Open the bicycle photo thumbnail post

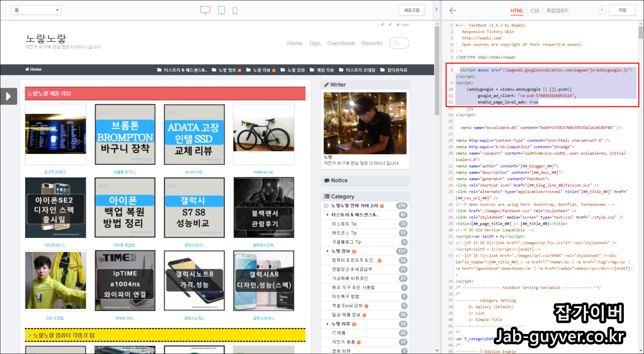[264, 135]
